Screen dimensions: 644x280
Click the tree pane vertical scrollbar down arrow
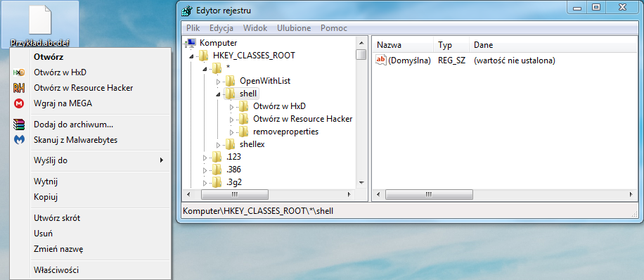[x=361, y=182]
